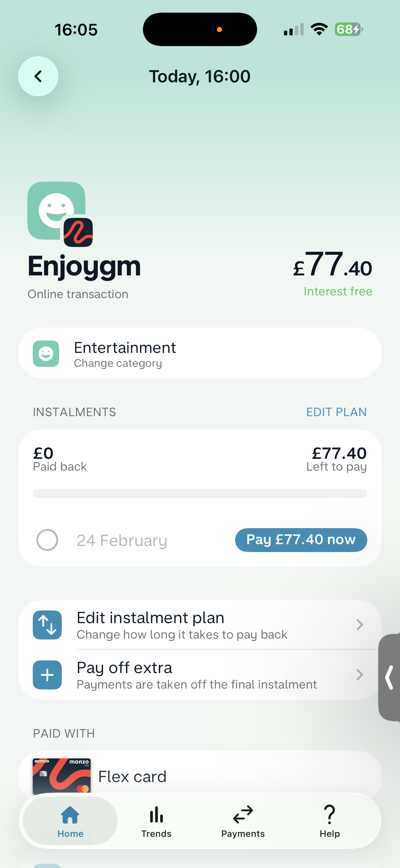Tap the Entertainment category smiley icon

46,353
